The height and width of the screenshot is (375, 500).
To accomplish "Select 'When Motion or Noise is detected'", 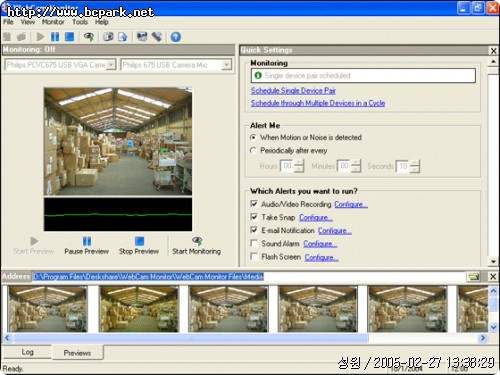I will [253, 137].
